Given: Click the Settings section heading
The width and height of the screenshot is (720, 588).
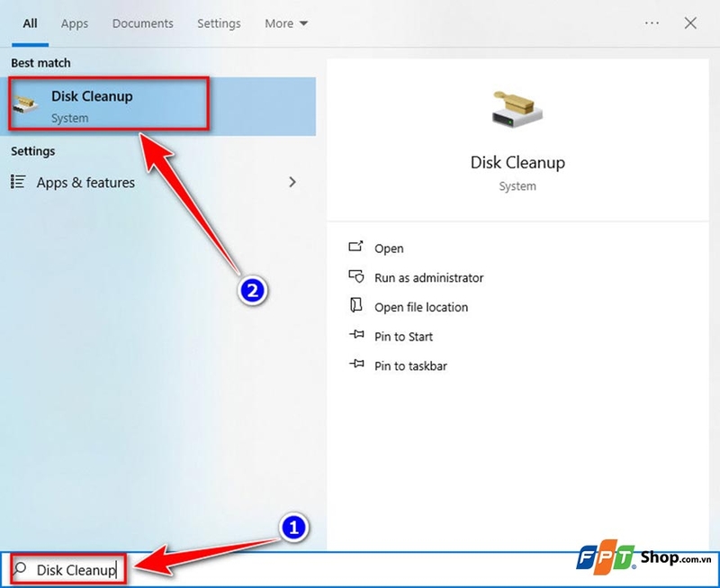Looking at the screenshot, I should pos(33,151).
